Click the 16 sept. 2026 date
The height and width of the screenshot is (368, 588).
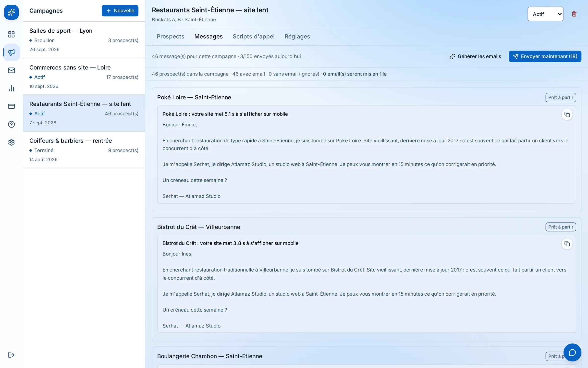44,86
